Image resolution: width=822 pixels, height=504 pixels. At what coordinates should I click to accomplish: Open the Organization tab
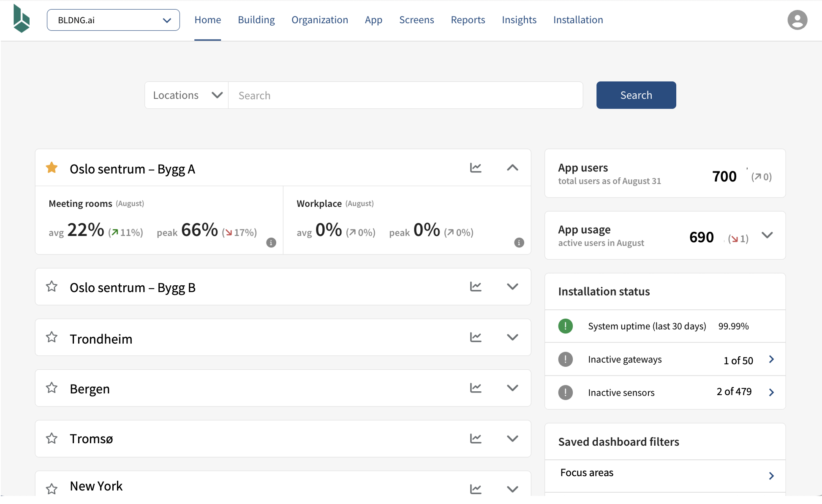320,20
